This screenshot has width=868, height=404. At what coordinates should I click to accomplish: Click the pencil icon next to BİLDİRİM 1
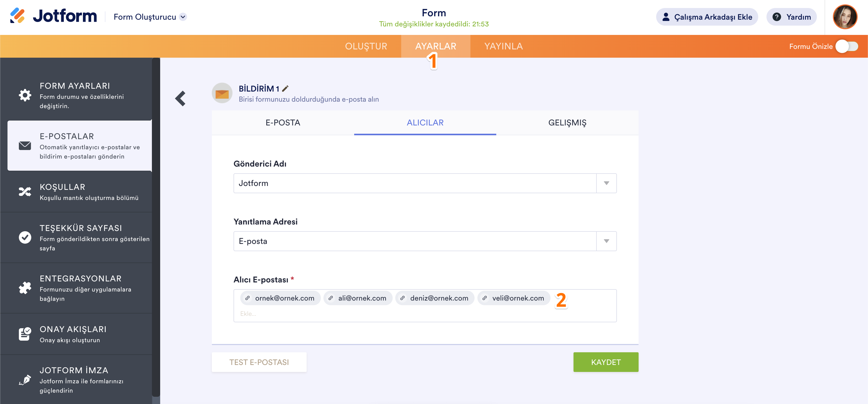(285, 89)
